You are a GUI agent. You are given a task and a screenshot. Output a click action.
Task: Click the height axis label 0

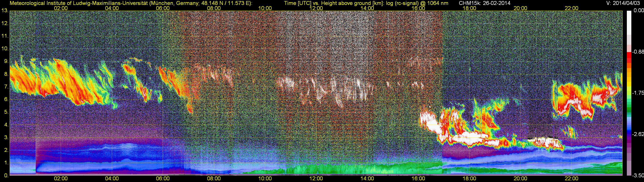6,176
